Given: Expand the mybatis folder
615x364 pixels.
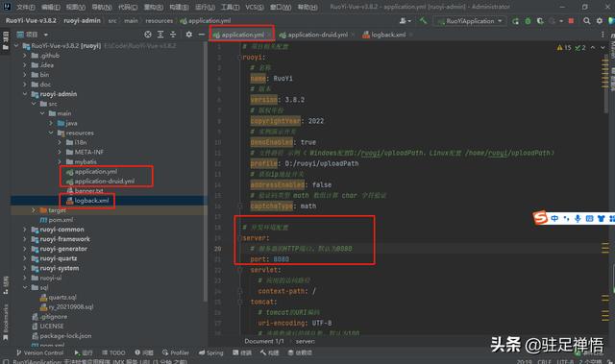Looking at the screenshot, I should [x=60, y=161].
